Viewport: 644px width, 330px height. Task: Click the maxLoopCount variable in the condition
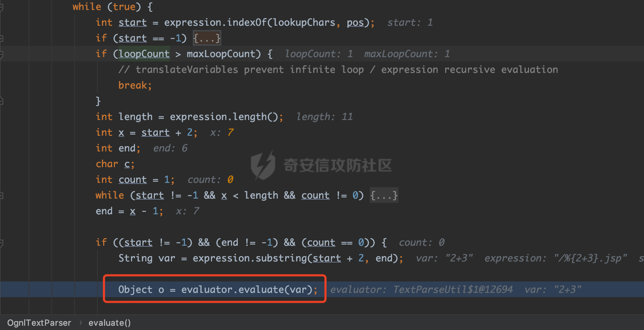tap(221, 54)
